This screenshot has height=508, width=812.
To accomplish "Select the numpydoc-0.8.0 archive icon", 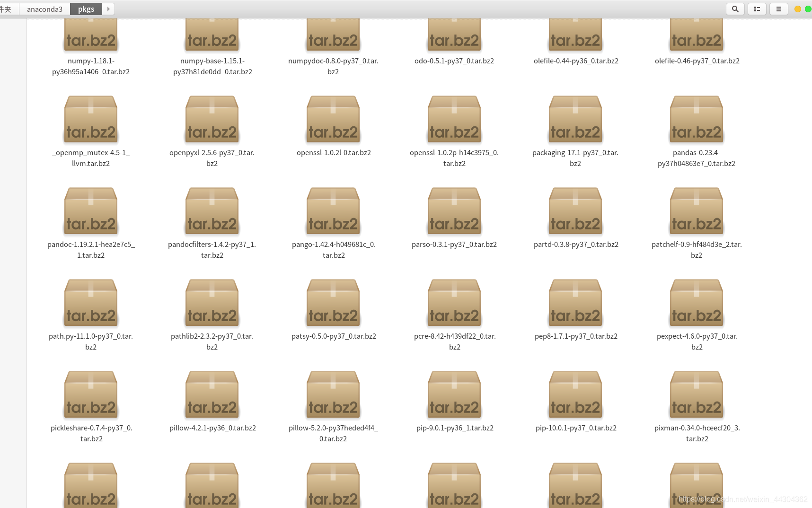I will tap(333, 35).
